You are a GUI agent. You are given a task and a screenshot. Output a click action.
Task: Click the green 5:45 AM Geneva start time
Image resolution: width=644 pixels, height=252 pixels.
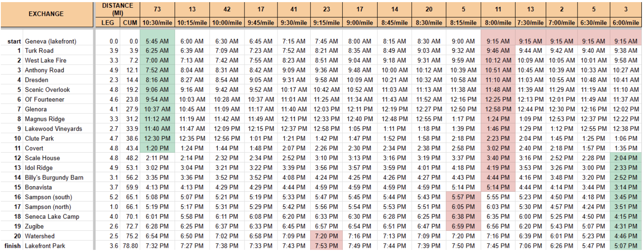[x=157, y=41]
